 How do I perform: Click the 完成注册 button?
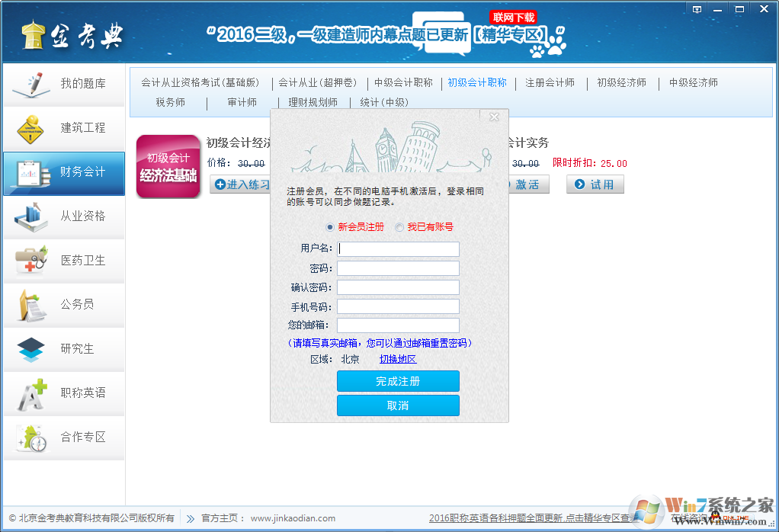tap(397, 380)
